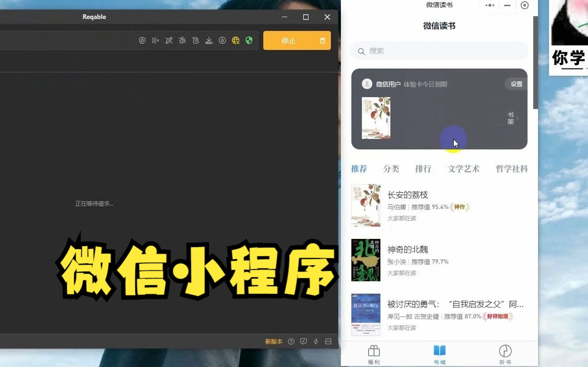Toggle the yellow globe network capture icon
588x367 pixels.
pos(236,40)
